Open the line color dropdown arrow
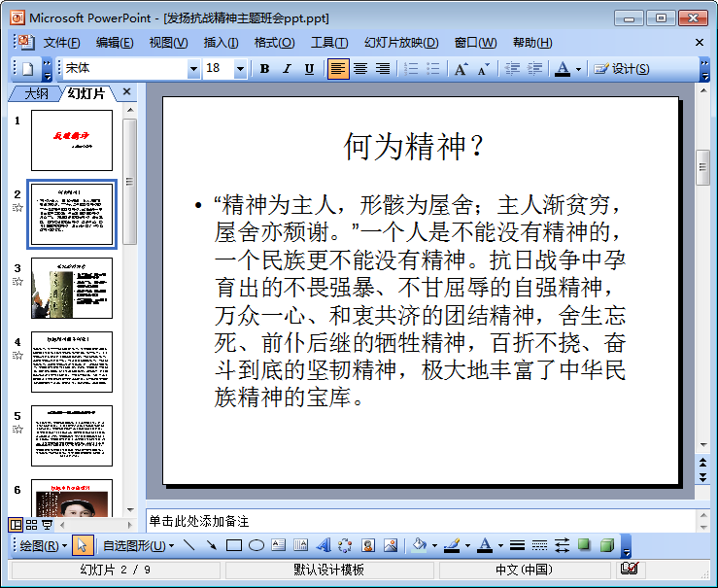The width and height of the screenshot is (718, 588). 467,545
